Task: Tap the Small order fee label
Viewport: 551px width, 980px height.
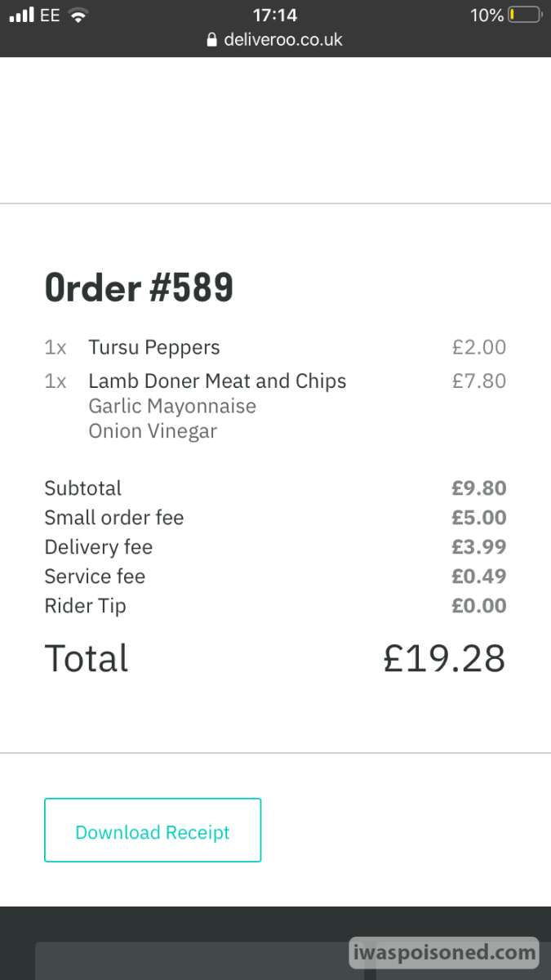Action: pyautogui.click(x=114, y=518)
